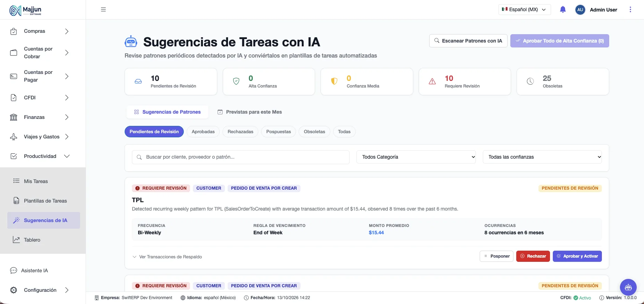Image resolution: width=644 pixels, height=304 pixels.
Task: Open the three-dot options menu
Action: click(x=630, y=9)
